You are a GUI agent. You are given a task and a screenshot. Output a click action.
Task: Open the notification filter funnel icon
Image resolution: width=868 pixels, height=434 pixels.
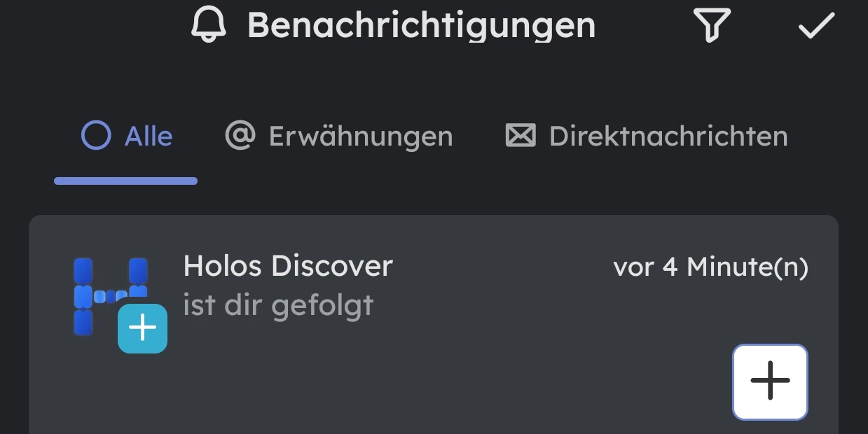712,26
